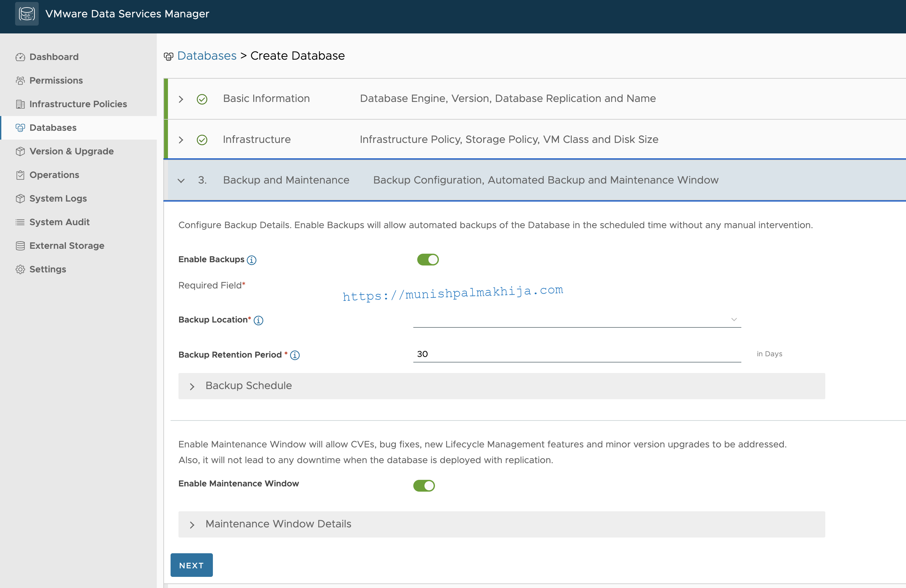
Task: Click the Basic Information green checkmark icon
Action: click(202, 99)
